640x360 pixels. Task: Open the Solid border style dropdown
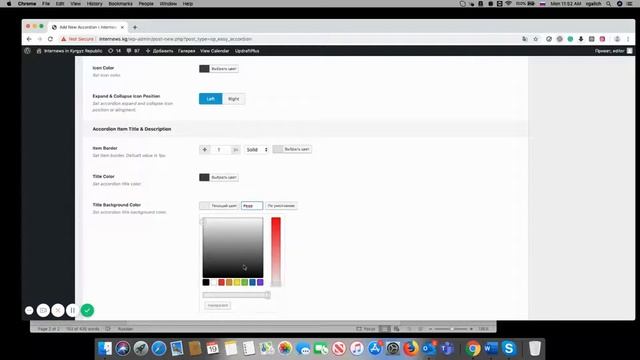click(257, 150)
